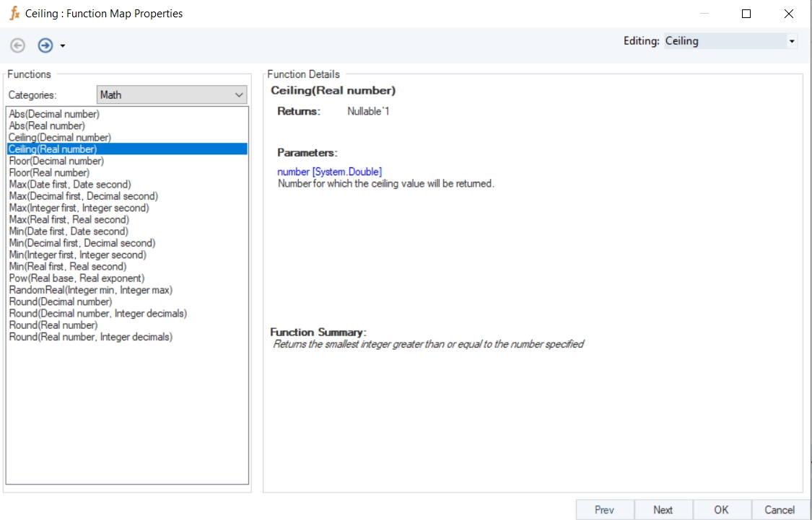Select Max(Date first, Date second) function

tap(70, 185)
